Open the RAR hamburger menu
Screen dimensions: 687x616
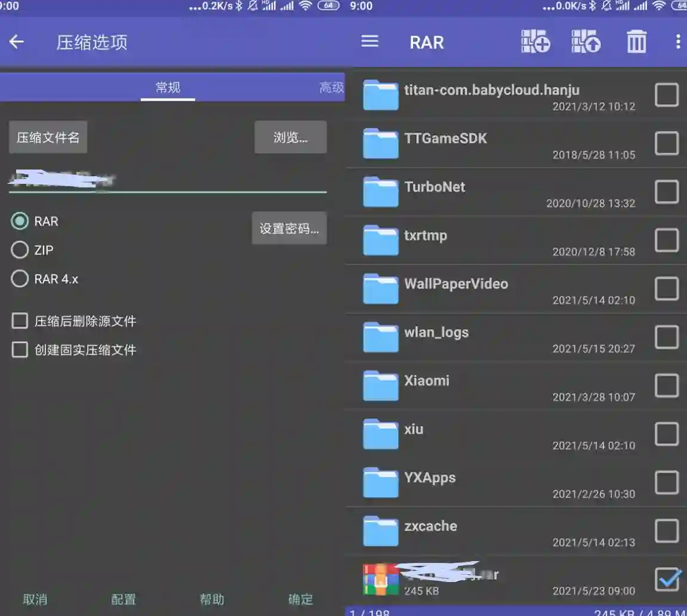pyautogui.click(x=370, y=42)
